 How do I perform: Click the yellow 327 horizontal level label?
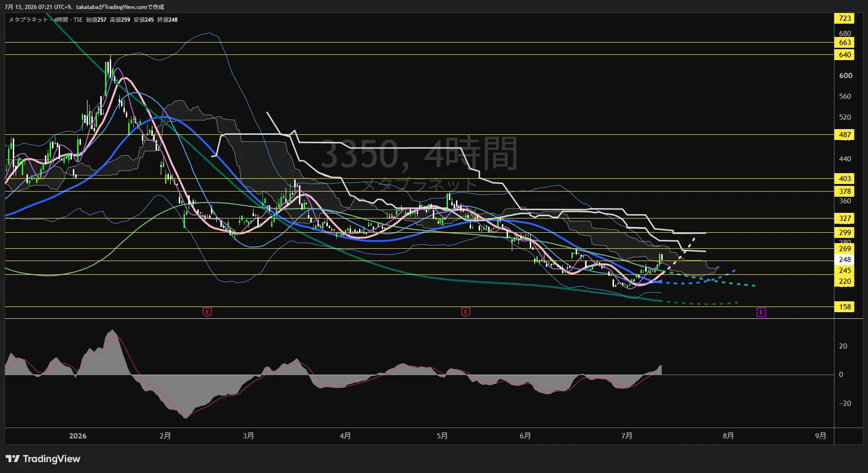coord(845,219)
